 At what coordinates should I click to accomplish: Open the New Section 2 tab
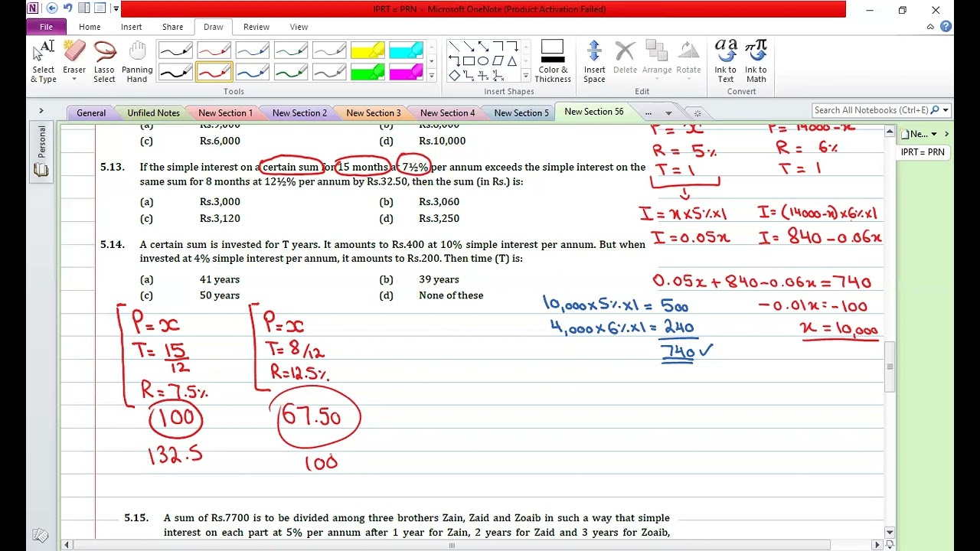[299, 112]
